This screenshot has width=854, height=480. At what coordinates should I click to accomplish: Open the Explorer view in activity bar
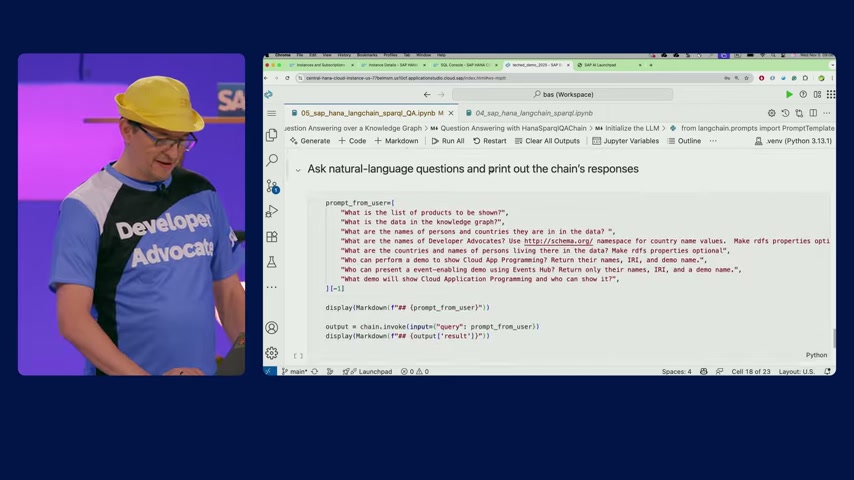click(x=272, y=135)
